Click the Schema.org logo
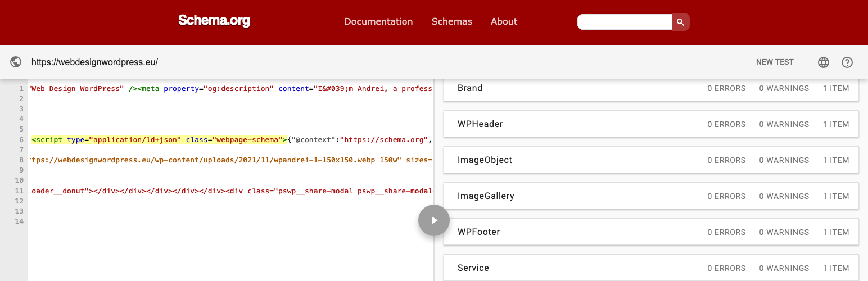 pos(214,21)
